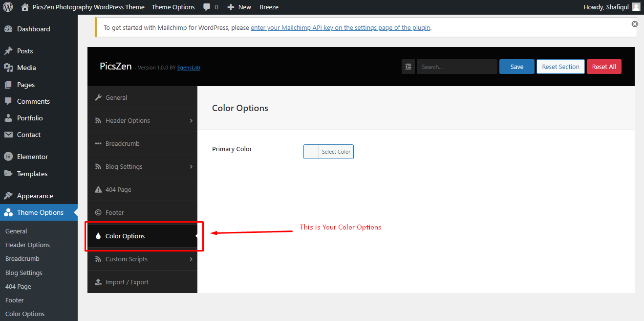The image size is (644, 321).
Task: Click the Blog Settings RSS-style icon
Action: pyautogui.click(x=98, y=166)
